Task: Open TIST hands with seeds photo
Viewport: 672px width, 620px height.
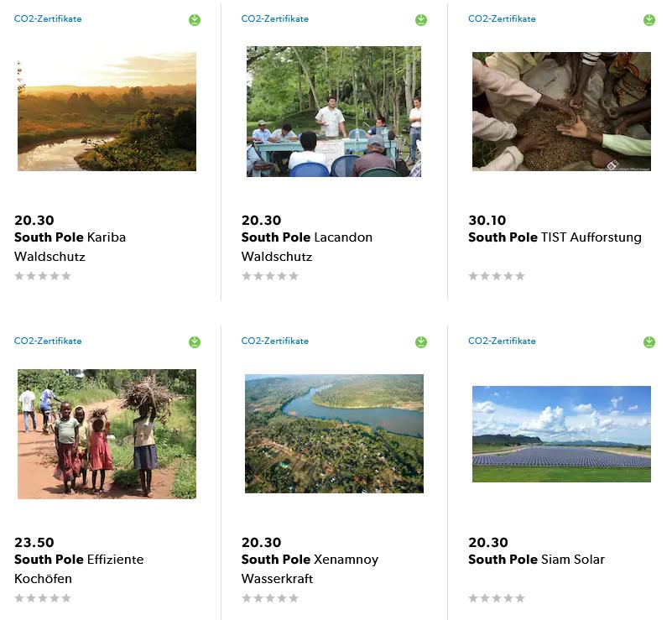Action: [561, 112]
